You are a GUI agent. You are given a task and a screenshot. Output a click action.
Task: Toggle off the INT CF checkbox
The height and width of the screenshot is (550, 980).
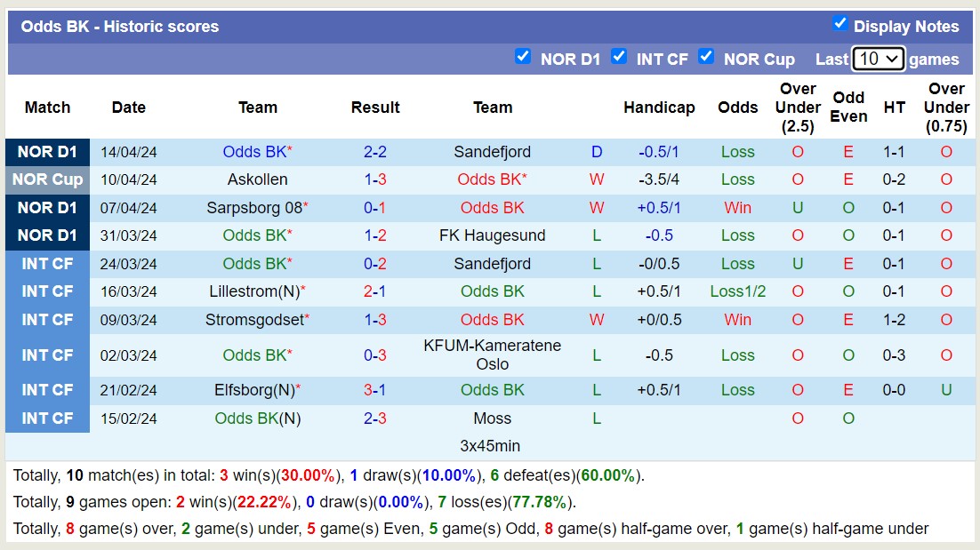coord(619,57)
